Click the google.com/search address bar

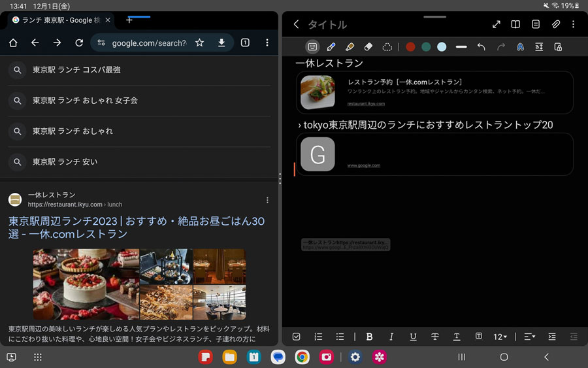(x=149, y=43)
